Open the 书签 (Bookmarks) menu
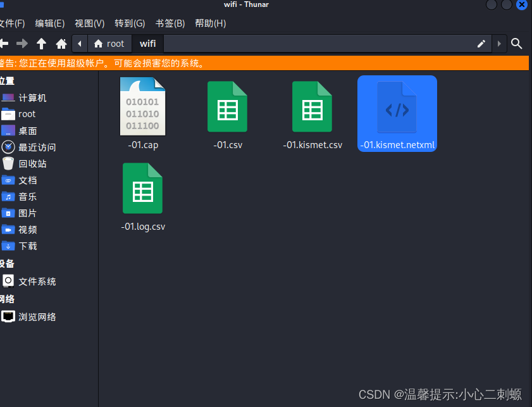This screenshot has height=407, width=532. (x=170, y=23)
